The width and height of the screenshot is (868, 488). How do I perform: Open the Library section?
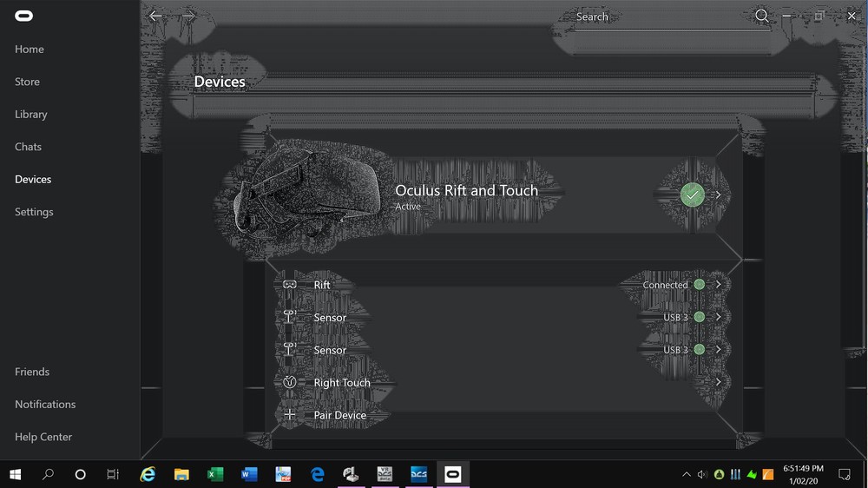(31, 115)
